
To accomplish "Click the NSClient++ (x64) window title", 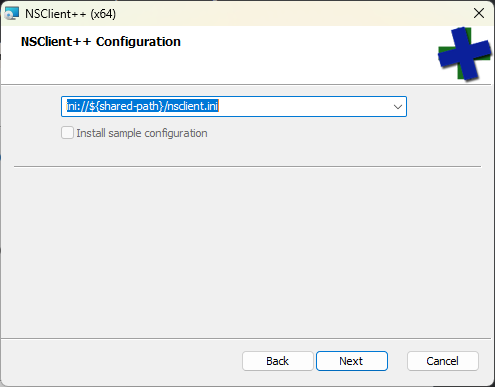I will pyautogui.click(x=71, y=14).
